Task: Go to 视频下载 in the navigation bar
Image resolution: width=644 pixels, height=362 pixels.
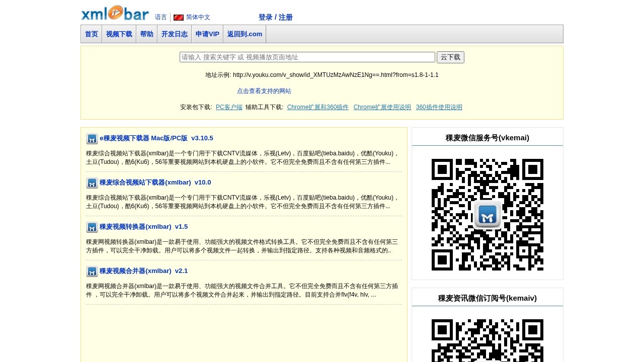Action: click(x=119, y=34)
